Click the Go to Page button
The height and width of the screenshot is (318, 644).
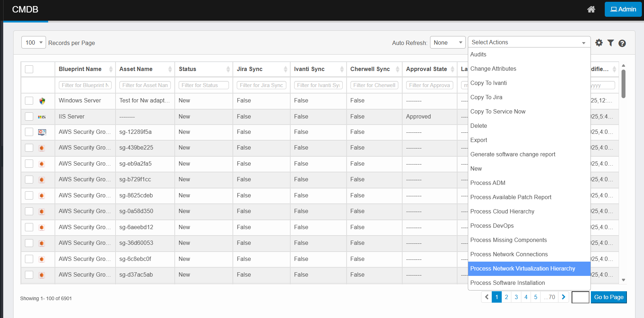pyautogui.click(x=608, y=297)
